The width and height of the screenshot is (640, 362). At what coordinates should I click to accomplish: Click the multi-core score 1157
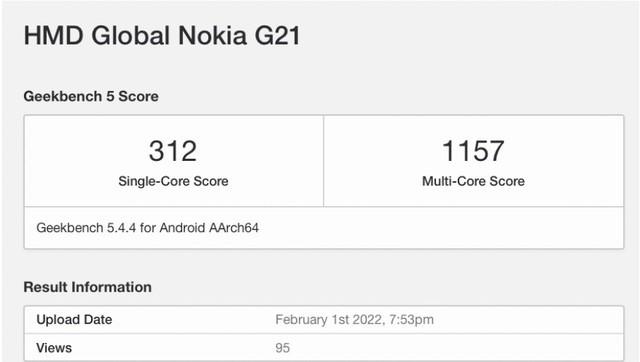[473, 151]
